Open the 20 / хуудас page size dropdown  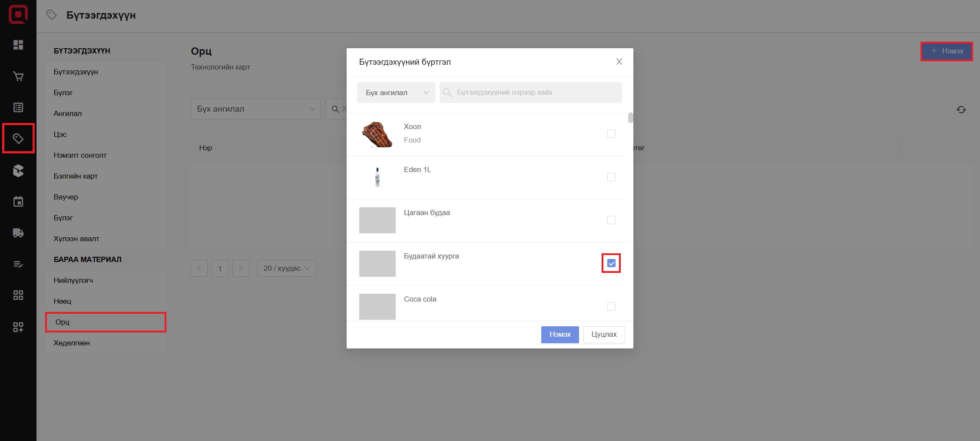pos(287,269)
